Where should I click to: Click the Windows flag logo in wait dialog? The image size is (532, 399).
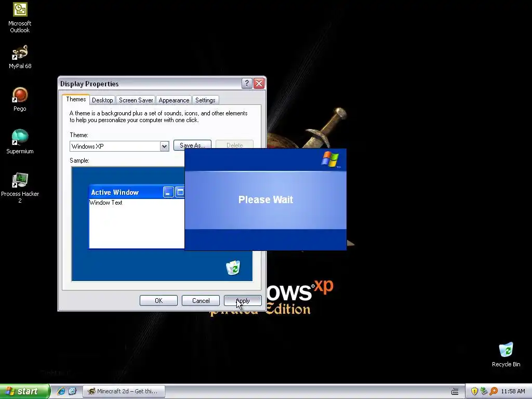[x=330, y=159]
